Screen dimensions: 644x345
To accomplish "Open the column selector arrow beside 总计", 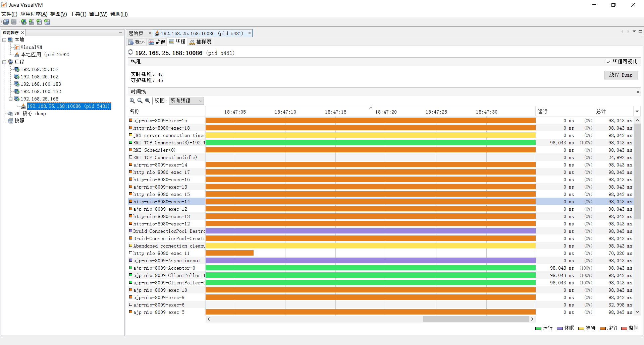I will click(x=637, y=112).
